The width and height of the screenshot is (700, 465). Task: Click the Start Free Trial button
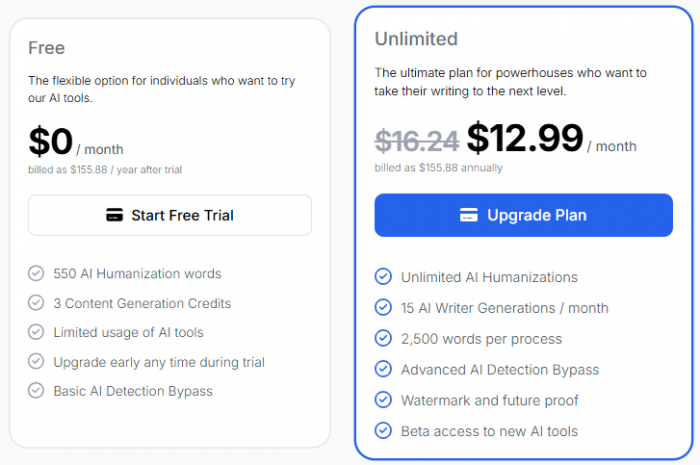point(170,215)
